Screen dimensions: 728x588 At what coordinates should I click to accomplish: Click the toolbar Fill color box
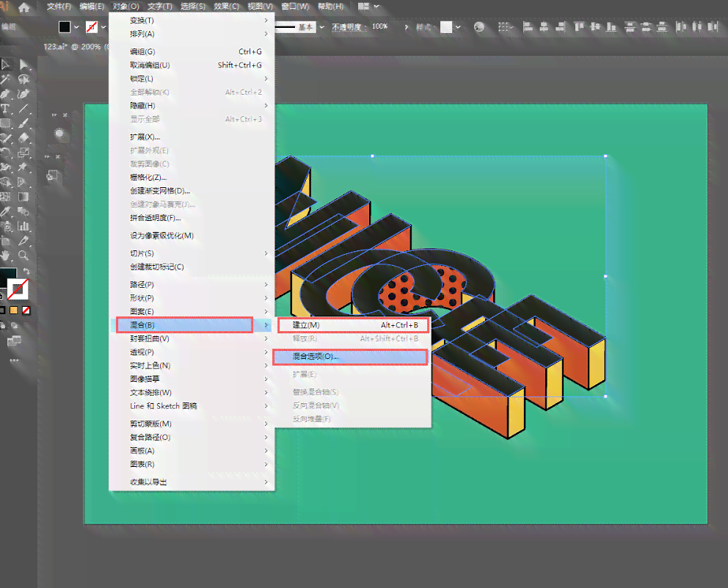click(8, 277)
